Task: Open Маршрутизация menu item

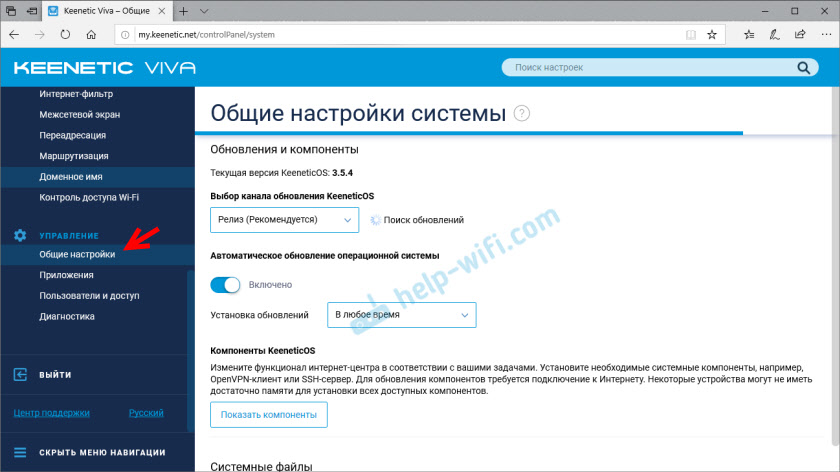Action: pos(74,156)
